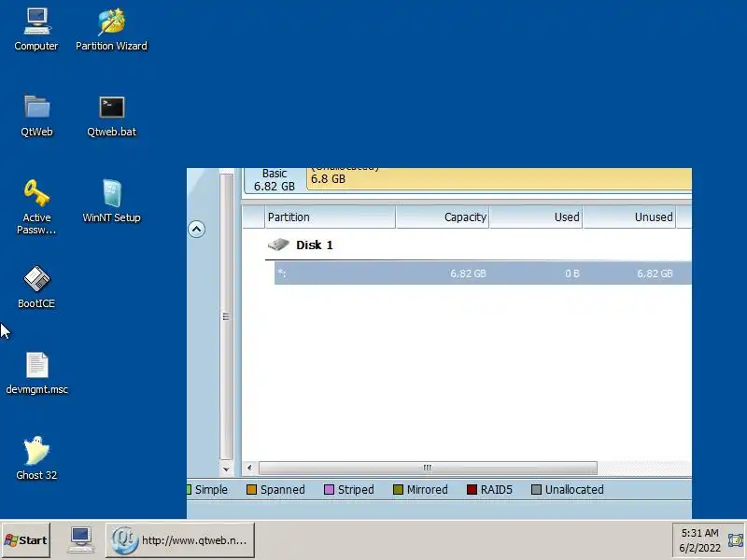
Task: Click the 6.82 GB unused cell
Action: point(655,273)
